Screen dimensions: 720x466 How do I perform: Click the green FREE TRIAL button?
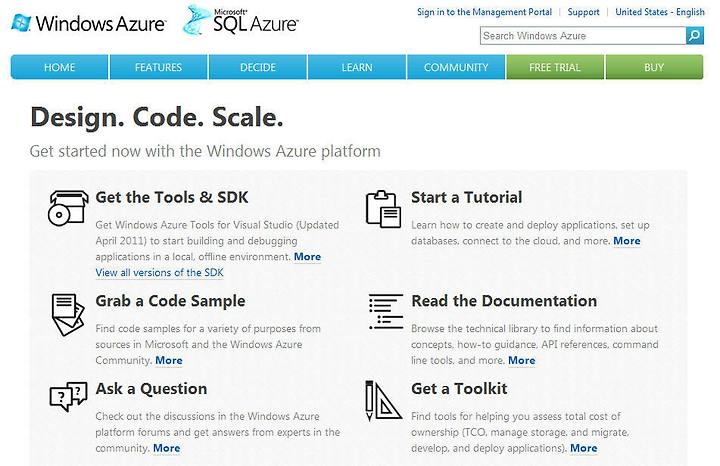click(x=555, y=67)
